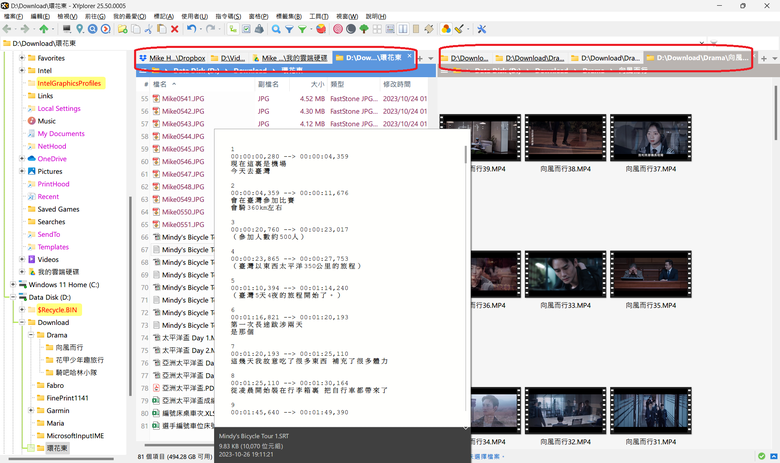Click the paintbrush toolbar icon

459,29
